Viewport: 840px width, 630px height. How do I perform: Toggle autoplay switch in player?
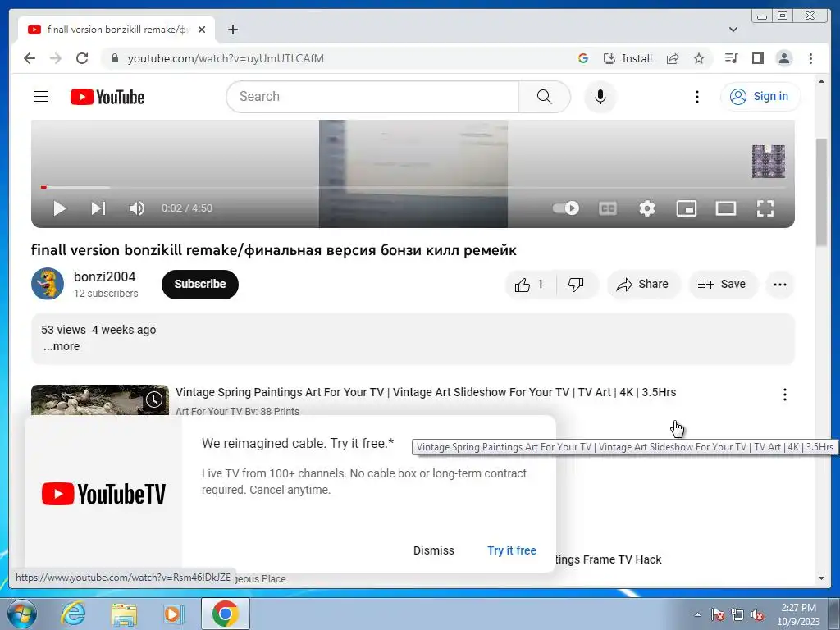566,208
